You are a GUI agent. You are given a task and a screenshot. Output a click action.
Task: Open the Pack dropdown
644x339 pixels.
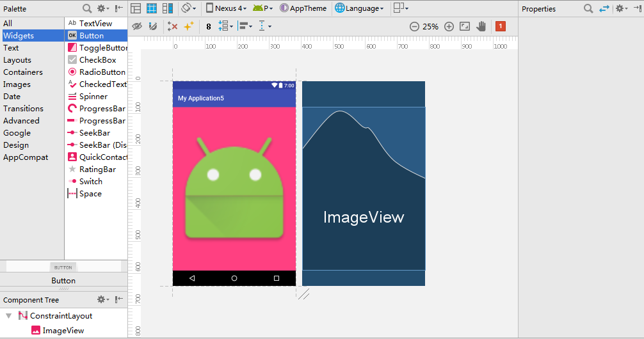click(225, 26)
